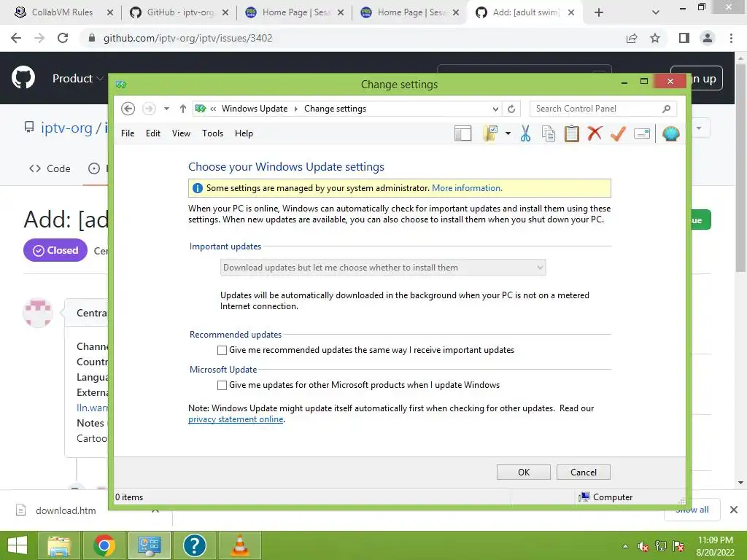
Task: Click the Rename icon in the toolbar
Action: (642, 134)
